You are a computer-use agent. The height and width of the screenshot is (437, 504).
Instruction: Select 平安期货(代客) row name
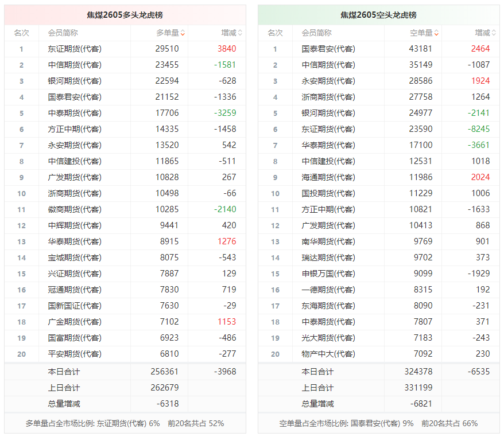coord(75,354)
